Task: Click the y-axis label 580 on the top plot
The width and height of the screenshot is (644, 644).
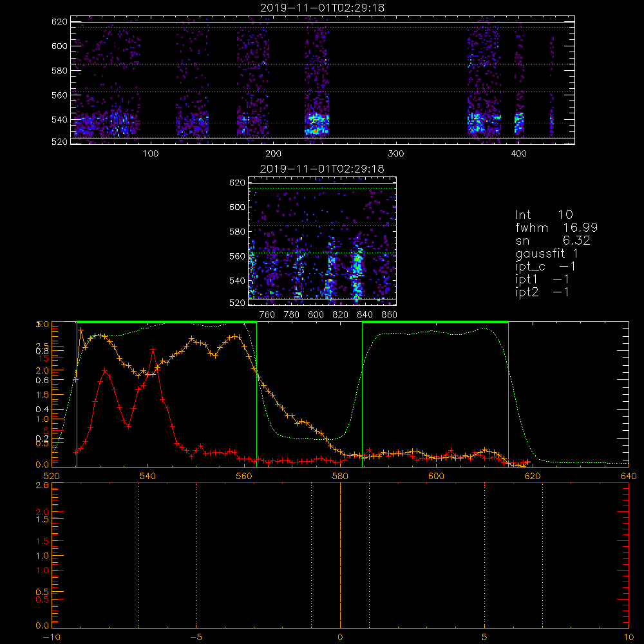Action: [59, 71]
